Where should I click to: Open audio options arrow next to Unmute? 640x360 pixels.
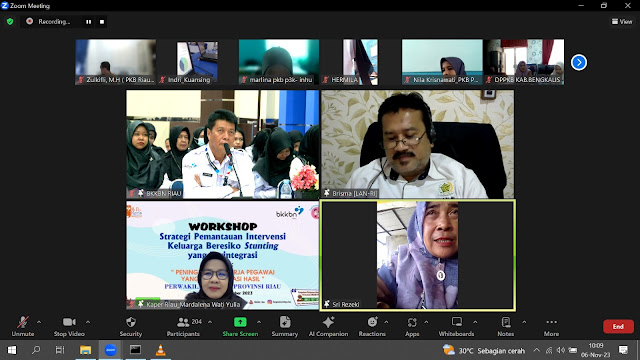click(39, 322)
